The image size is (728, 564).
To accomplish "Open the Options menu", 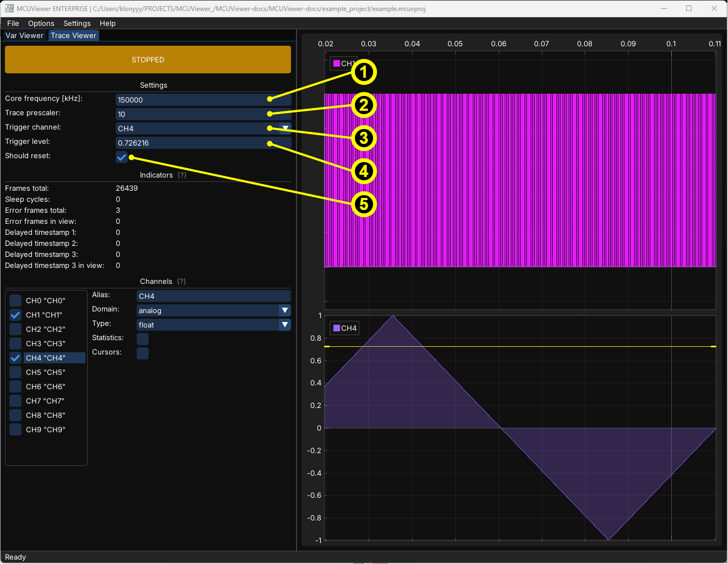I will 41,23.
